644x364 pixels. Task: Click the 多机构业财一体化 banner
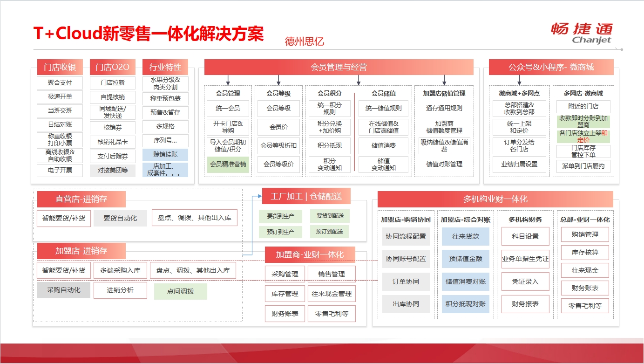coord(495,199)
